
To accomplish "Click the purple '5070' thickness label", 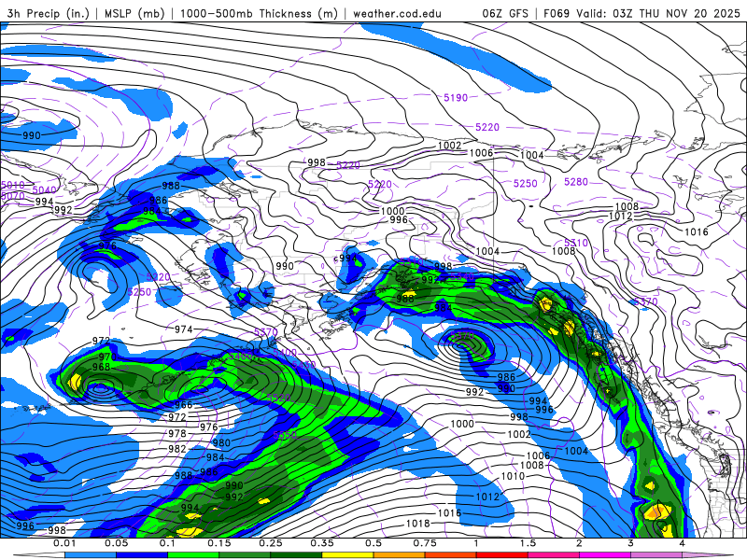I will 12,196.
